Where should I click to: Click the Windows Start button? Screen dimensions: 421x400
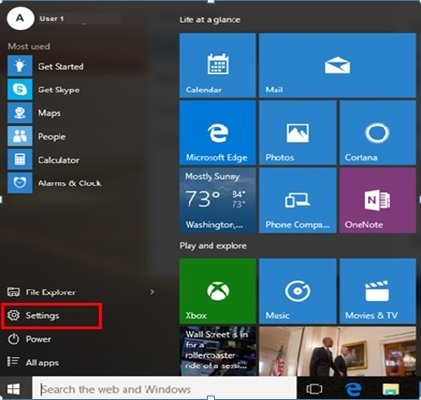(13, 389)
